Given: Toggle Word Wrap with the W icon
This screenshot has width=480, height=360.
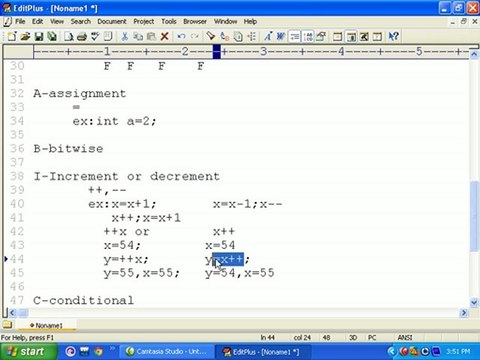Looking at the screenshot, I should 281,36.
